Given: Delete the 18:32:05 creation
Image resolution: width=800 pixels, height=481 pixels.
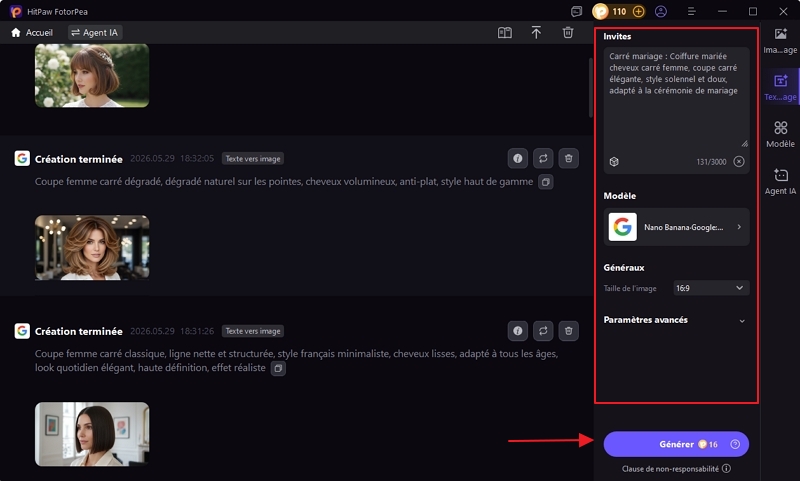Looking at the screenshot, I should [568, 159].
